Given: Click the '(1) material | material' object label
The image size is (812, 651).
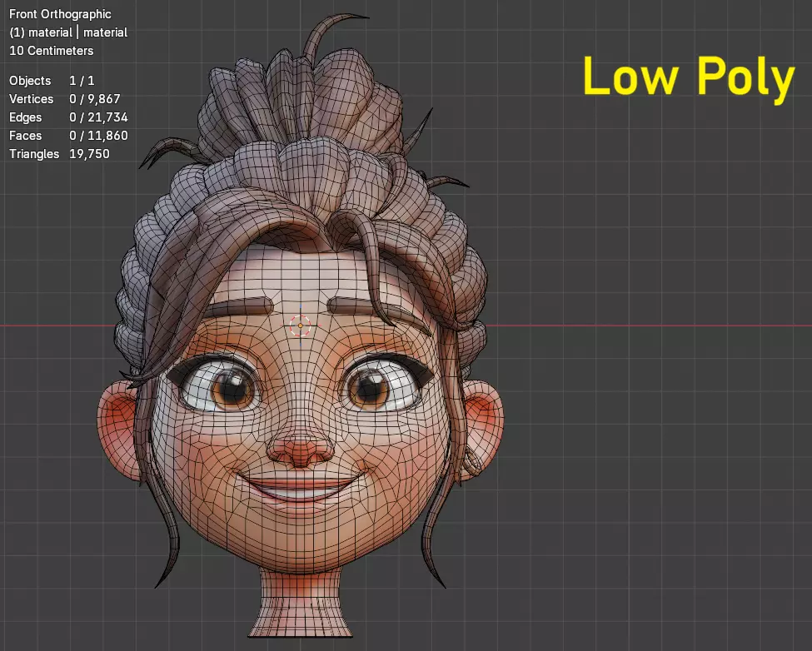Looking at the screenshot, I should point(68,32).
